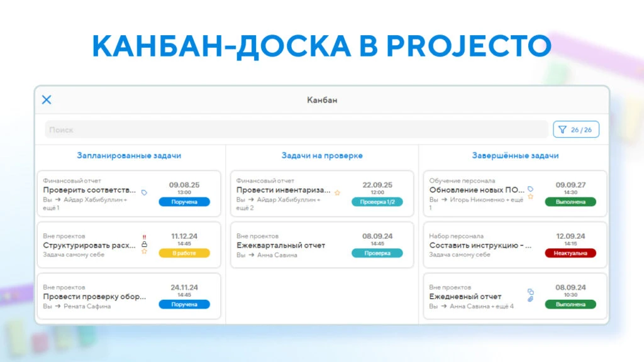Select the Запланированные задачи column header
This screenshot has height=362, width=644.
tap(129, 156)
